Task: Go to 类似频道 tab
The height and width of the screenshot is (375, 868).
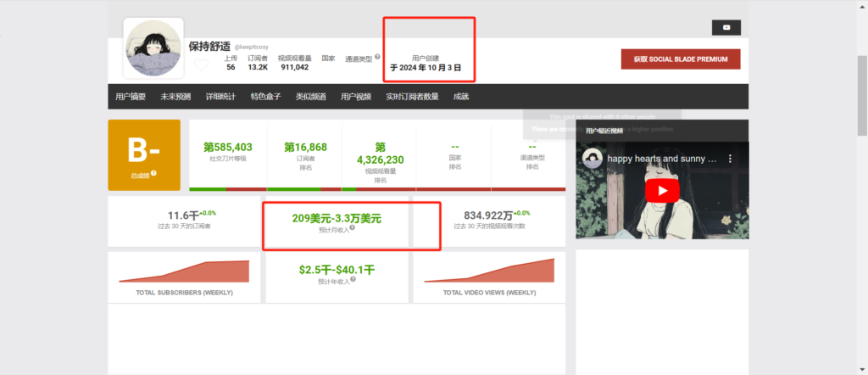Action: click(310, 97)
